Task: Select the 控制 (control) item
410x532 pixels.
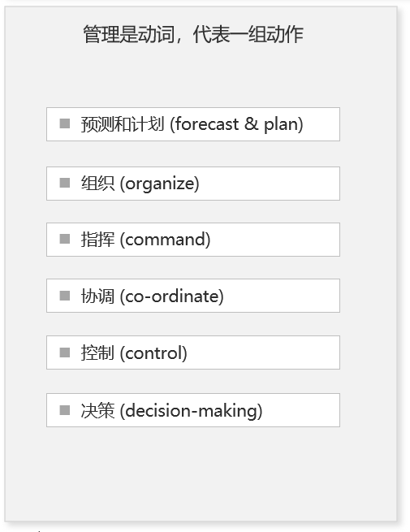Action: 193,353
